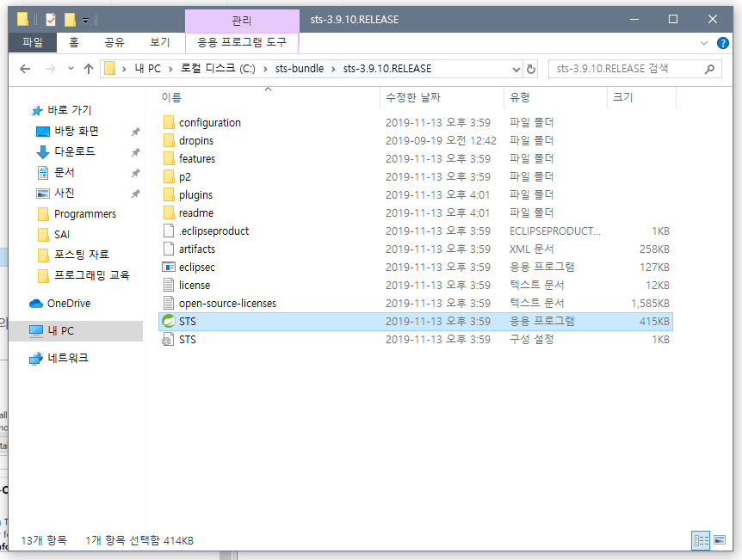This screenshot has height=560, width=742.
Task: Open the quick access toolbar customize arrow
Action: (x=86, y=20)
